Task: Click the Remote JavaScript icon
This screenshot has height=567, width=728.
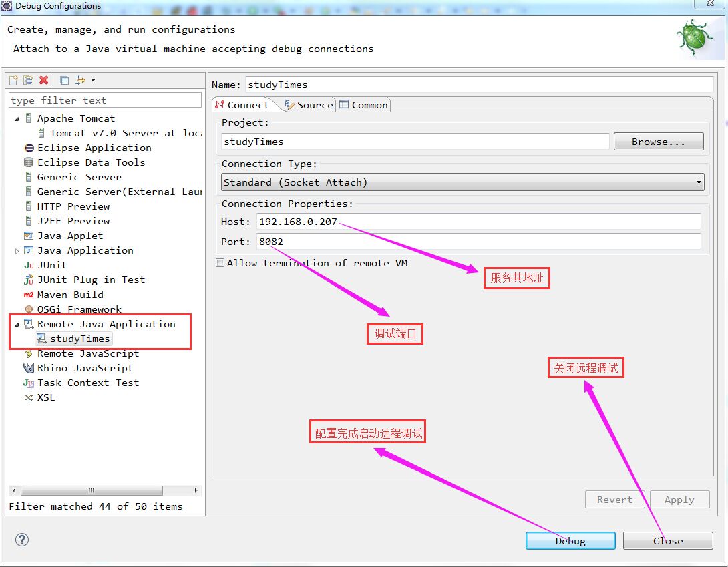Action: pyautogui.click(x=29, y=353)
